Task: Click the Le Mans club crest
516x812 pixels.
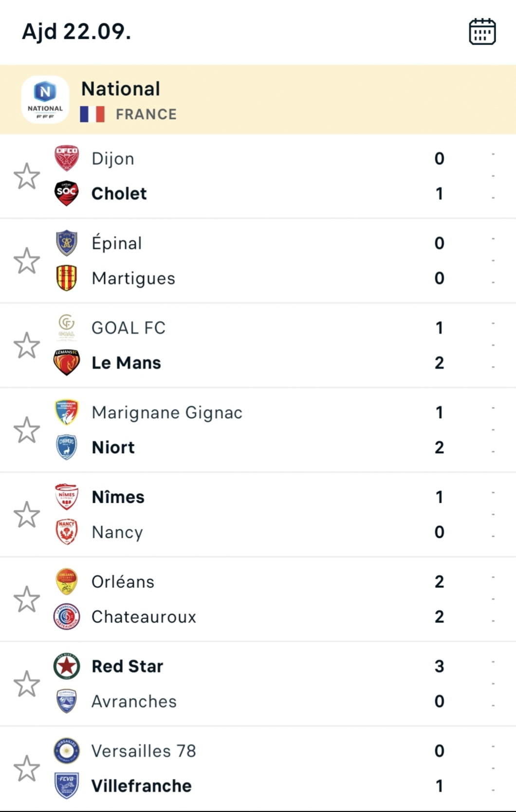Action: (x=67, y=363)
